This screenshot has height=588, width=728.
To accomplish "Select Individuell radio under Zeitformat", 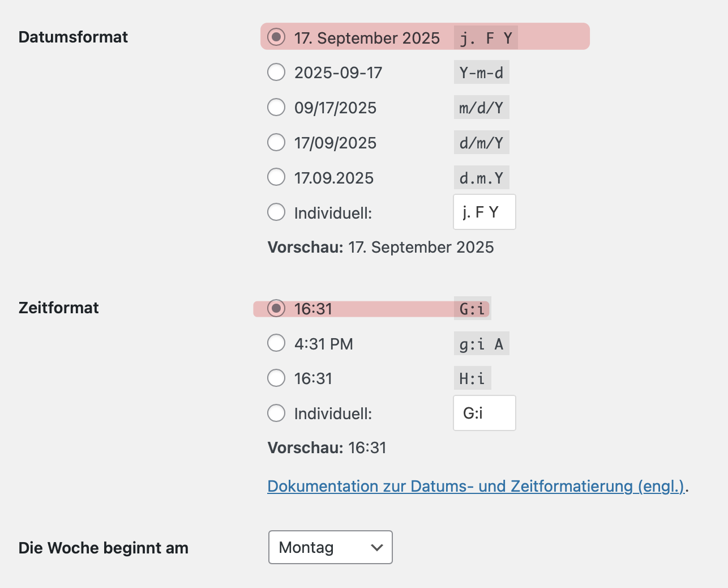I will click(x=276, y=413).
